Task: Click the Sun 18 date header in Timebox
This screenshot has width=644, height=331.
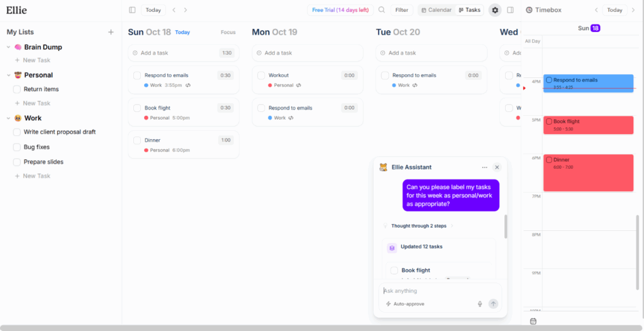Action: pos(589,28)
